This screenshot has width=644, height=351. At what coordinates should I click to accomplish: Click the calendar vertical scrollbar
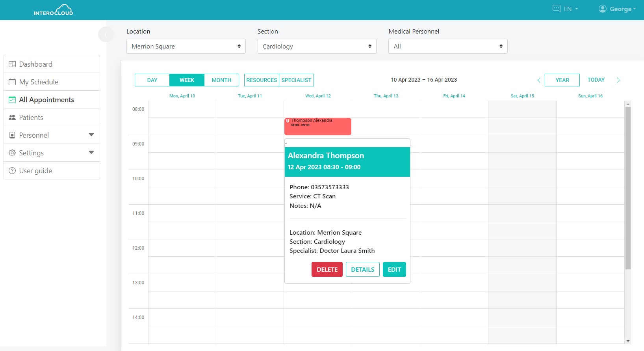coord(628,189)
